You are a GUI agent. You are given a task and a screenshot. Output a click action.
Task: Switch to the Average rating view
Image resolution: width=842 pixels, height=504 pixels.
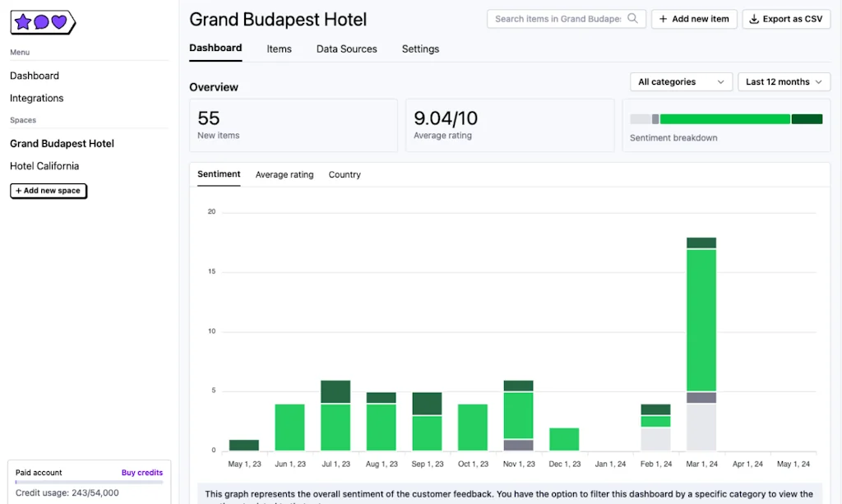coord(284,174)
